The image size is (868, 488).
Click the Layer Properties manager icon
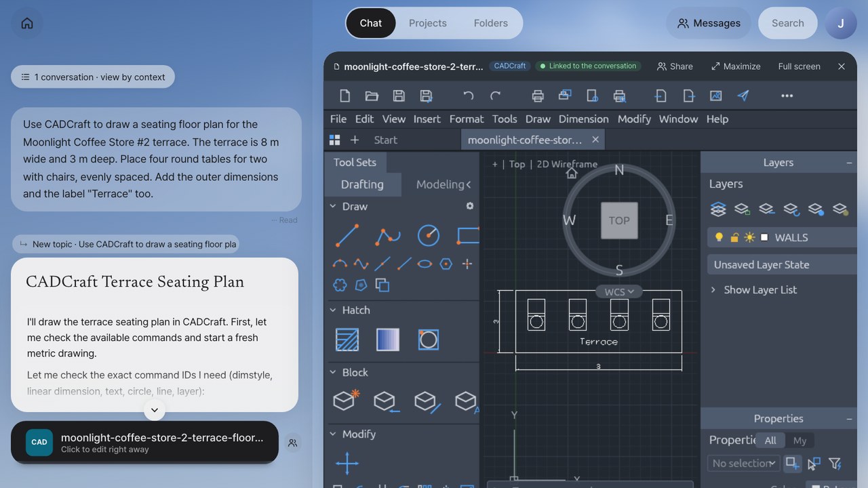click(718, 209)
